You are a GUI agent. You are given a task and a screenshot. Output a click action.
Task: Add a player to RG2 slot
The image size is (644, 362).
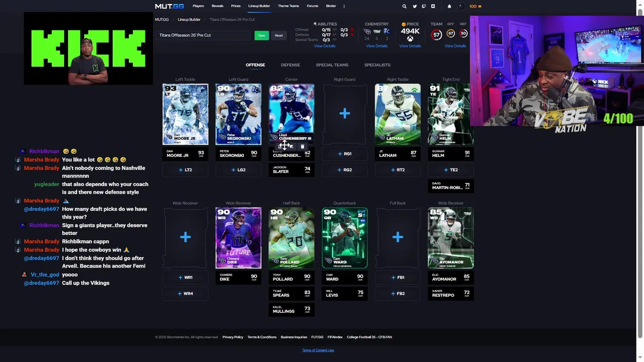[345, 170]
